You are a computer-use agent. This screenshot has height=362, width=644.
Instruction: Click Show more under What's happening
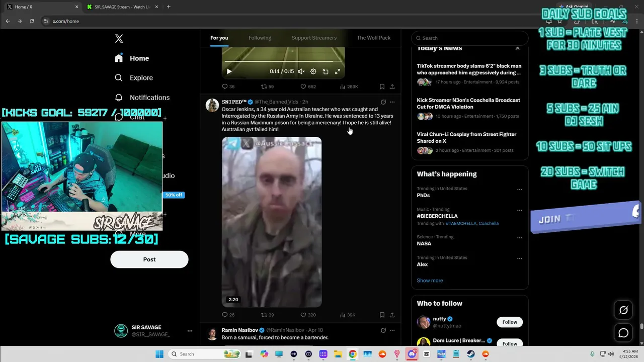click(430, 281)
